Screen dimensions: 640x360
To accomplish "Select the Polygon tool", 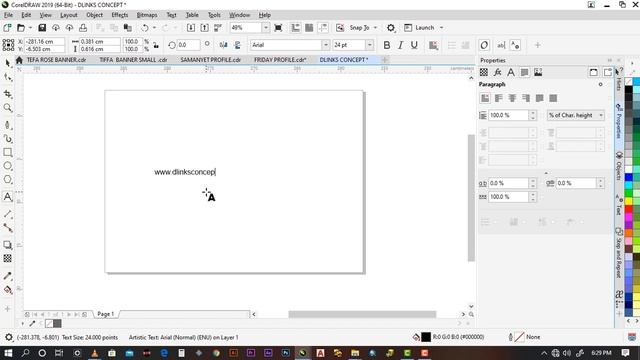I will click(8, 180).
